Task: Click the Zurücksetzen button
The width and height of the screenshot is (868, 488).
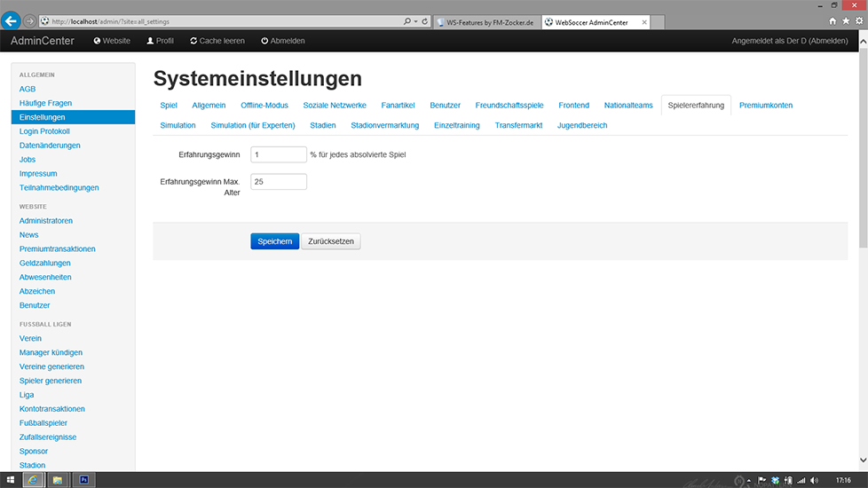Action: point(331,241)
